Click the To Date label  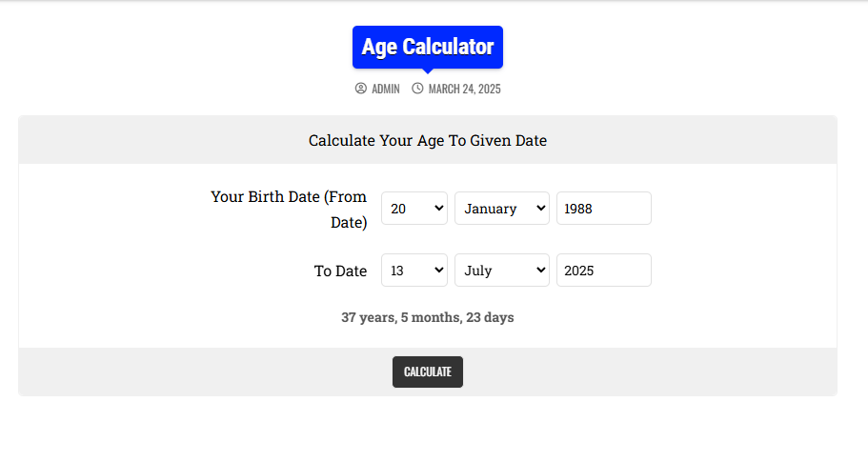click(340, 271)
